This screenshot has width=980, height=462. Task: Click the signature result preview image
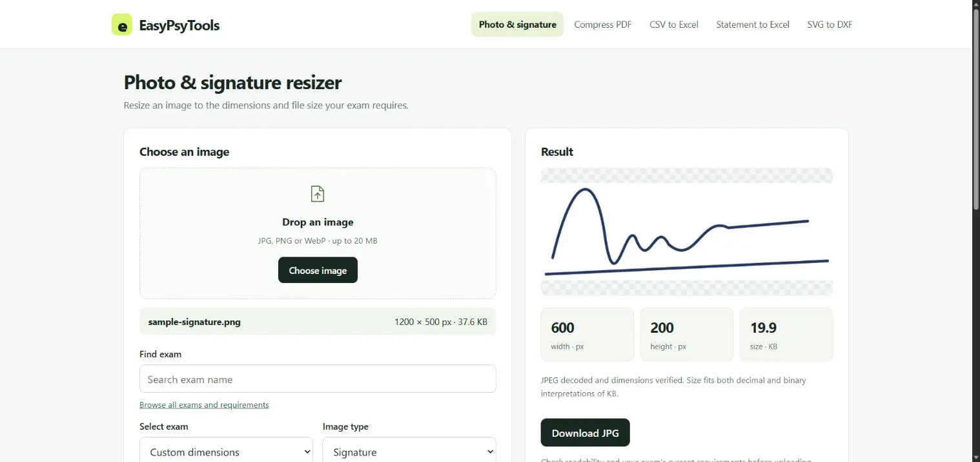point(687,231)
